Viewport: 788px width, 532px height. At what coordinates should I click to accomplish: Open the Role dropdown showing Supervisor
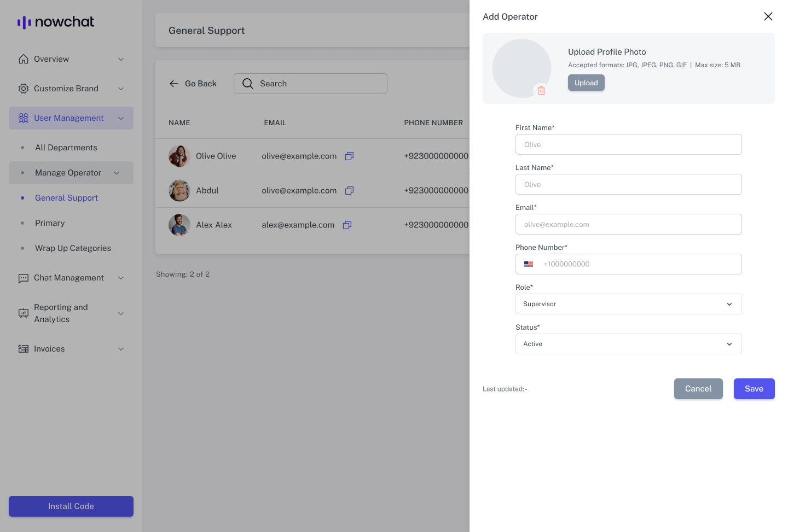(x=628, y=304)
